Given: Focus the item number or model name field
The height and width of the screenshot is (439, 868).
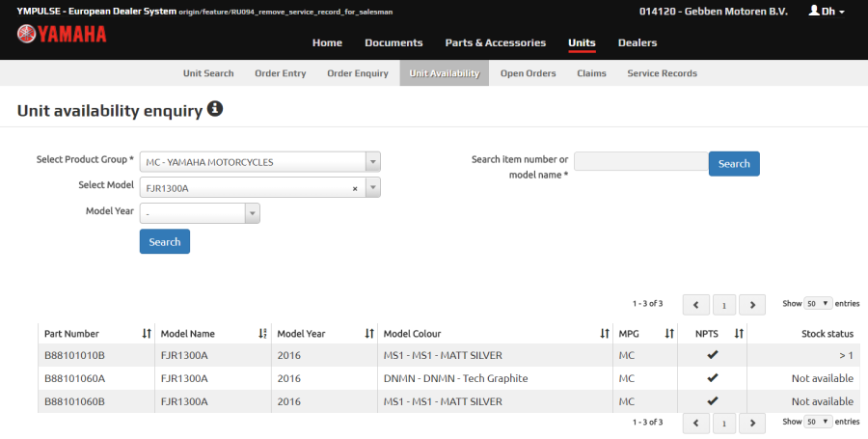Looking at the screenshot, I should (641, 162).
